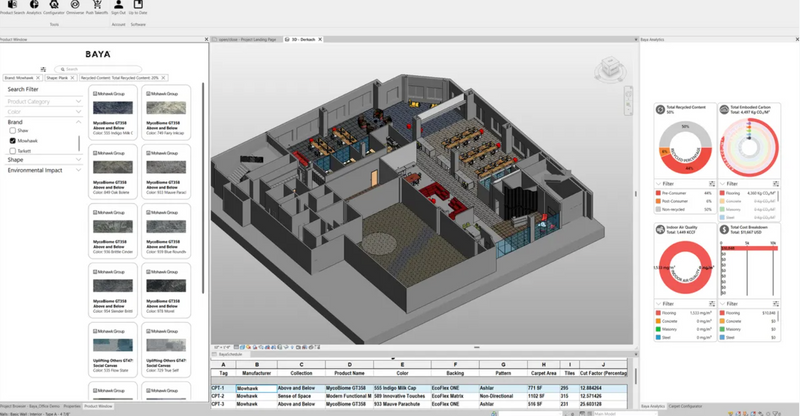Viewport: 800px width, 416px height.
Task: Remove the Brand: Mowhawk filter chip
Action: 38,78
